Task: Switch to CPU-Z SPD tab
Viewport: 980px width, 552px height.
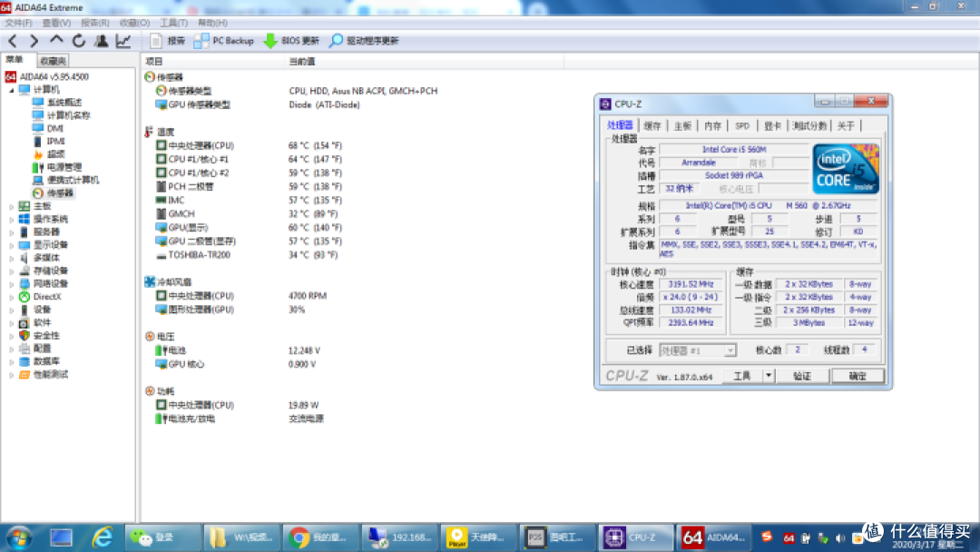Action: point(742,126)
